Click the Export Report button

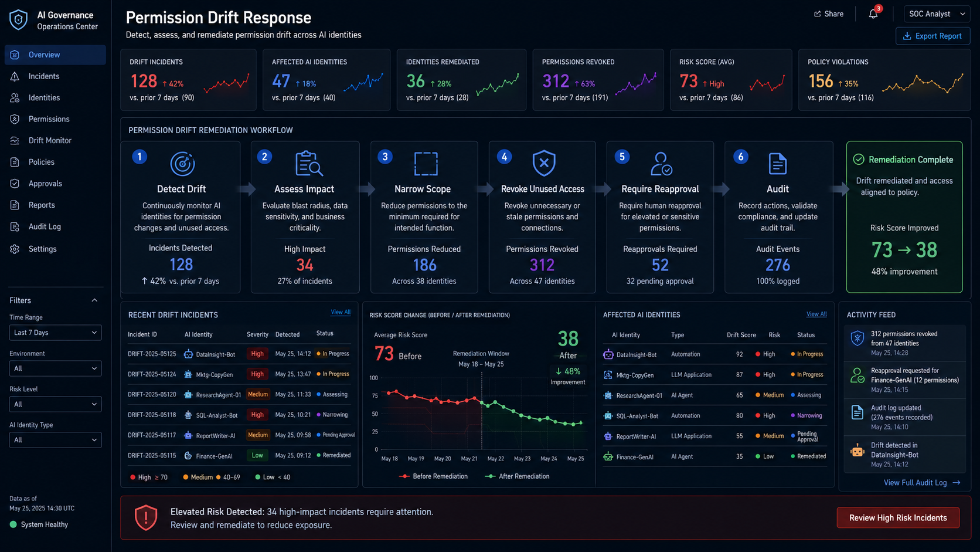(933, 36)
